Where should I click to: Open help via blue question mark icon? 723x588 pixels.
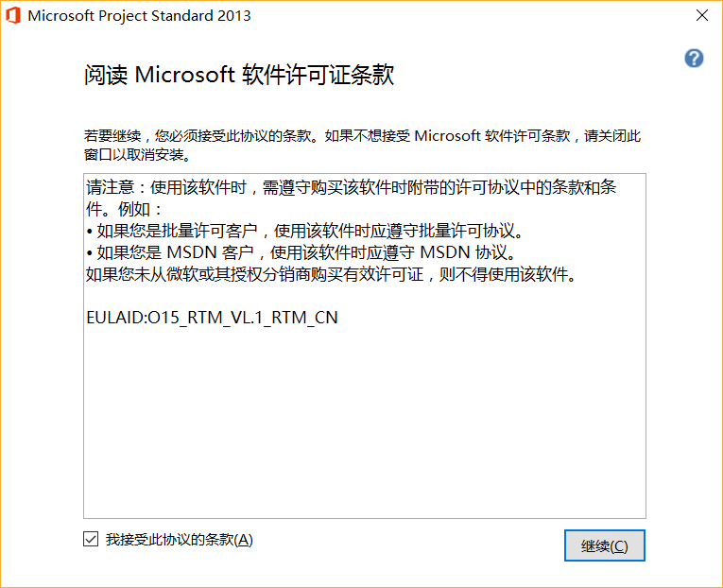point(694,59)
